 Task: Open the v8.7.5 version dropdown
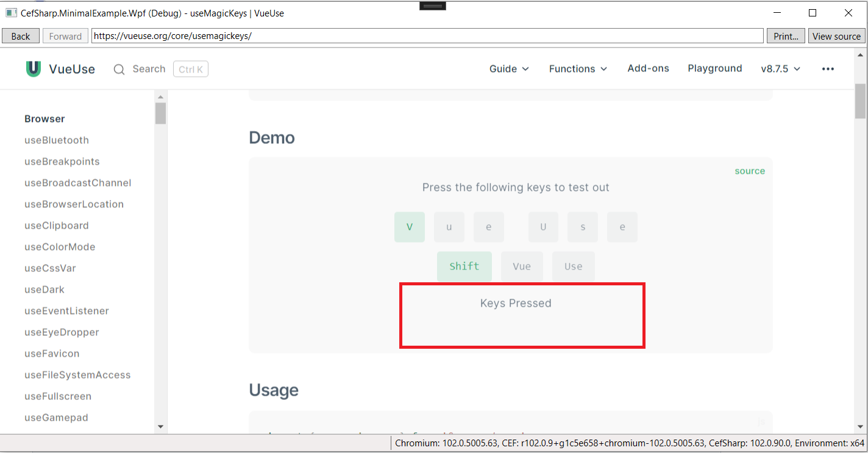click(781, 69)
